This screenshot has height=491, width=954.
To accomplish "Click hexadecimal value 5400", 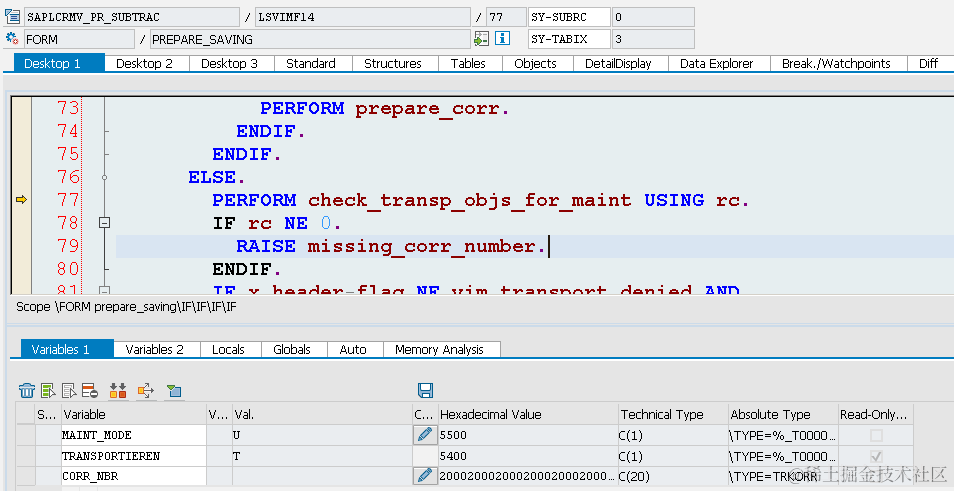I will (x=527, y=456).
